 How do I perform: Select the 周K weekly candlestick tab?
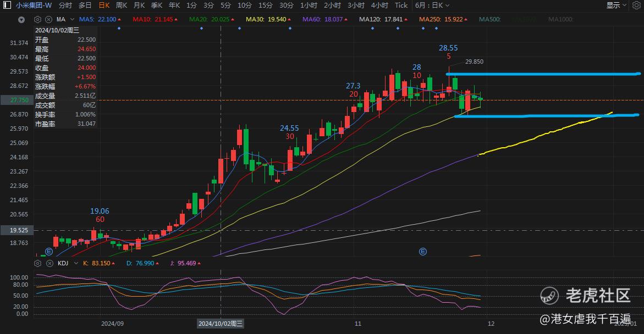pyautogui.click(x=122, y=5)
